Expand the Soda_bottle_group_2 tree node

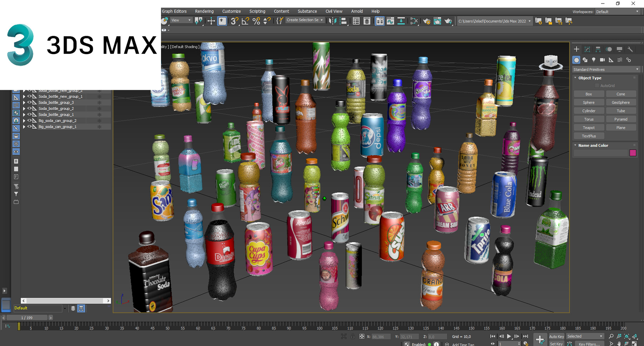24,109
